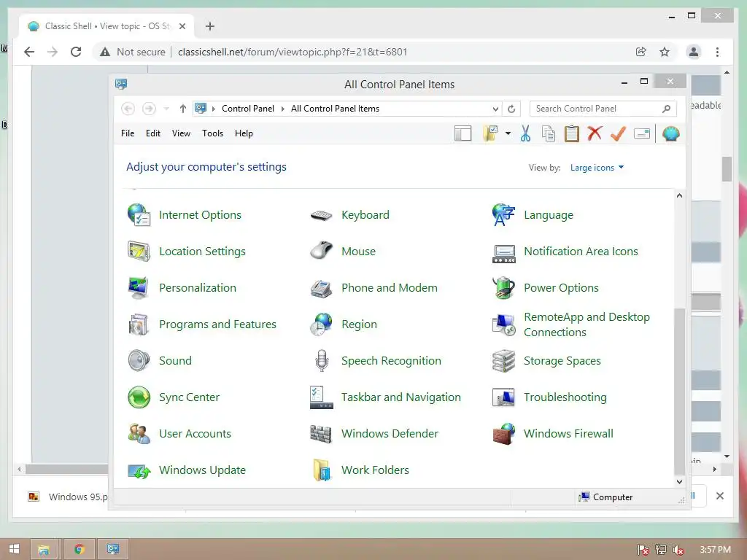This screenshot has width=747, height=560.
Task: Click the Refresh button in Control Panel
Action: [511, 109]
